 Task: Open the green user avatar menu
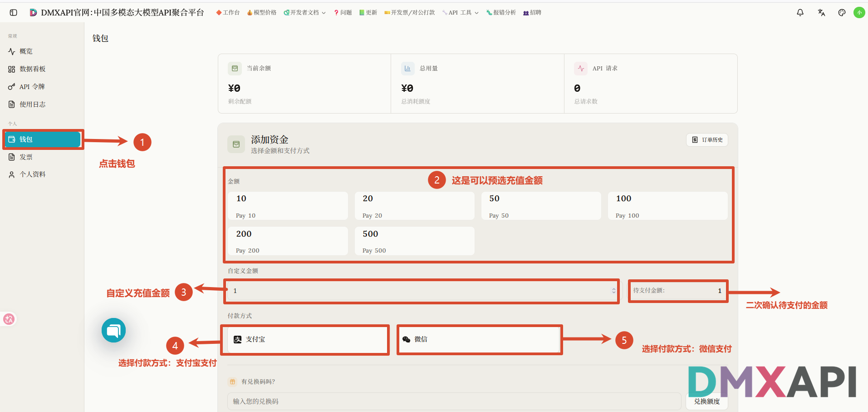859,13
